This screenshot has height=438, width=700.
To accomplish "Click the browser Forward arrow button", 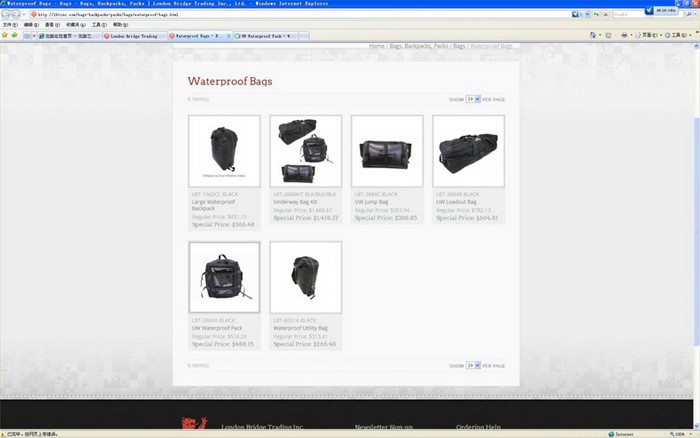I will [x=16, y=14].
